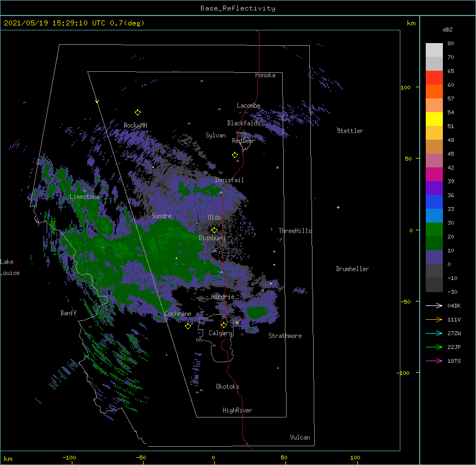The image size is (476, 465).
Task: Select the purple 10 dBZ color swatch
Action: (434, 257)
